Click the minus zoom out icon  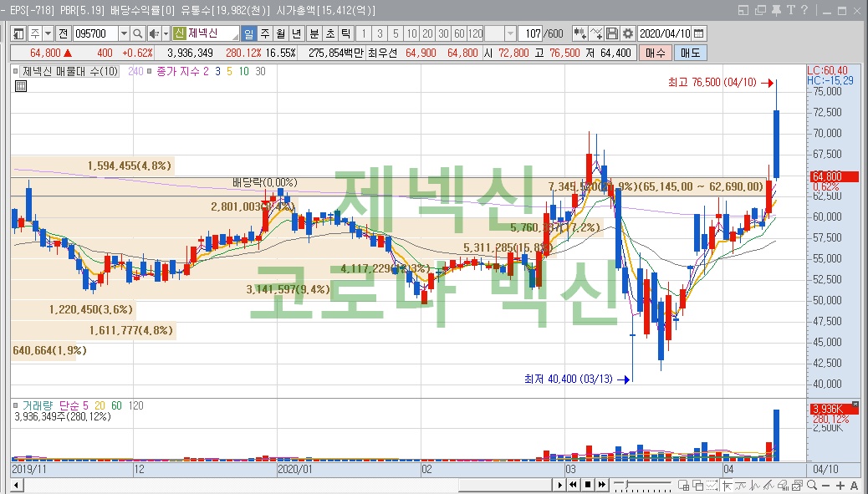coord(825,486)
